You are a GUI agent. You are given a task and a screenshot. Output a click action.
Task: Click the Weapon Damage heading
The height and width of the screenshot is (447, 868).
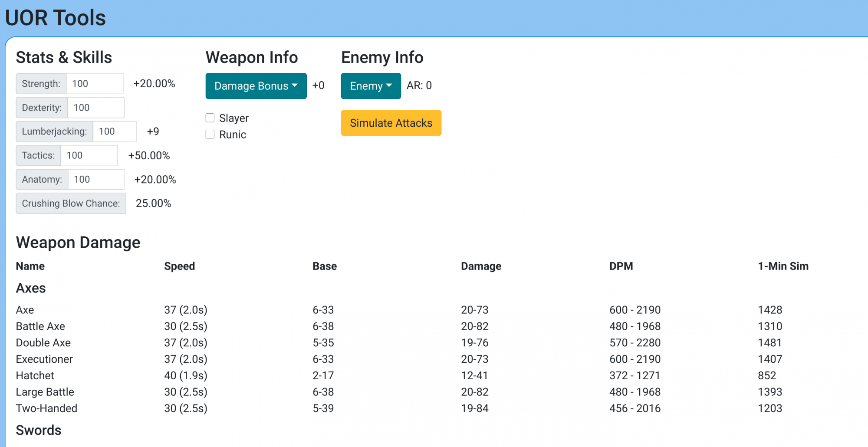tap(78, 243)
